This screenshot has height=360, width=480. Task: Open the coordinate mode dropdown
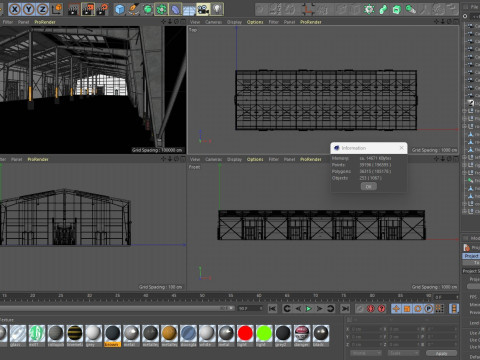pyautogui.click(x=366, y=353)
